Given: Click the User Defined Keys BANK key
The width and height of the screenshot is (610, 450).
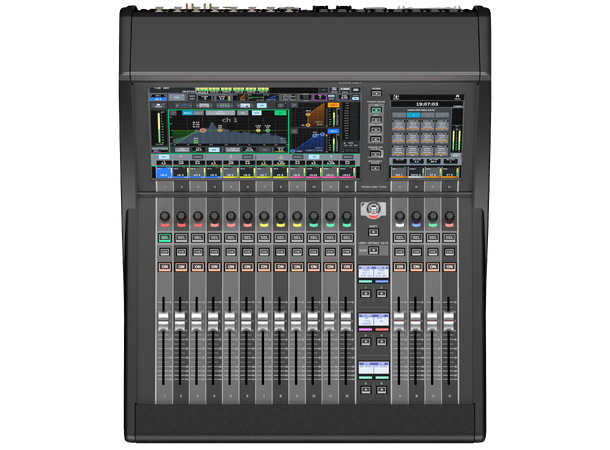Looking at the screenshot, I should coord(373,250).
